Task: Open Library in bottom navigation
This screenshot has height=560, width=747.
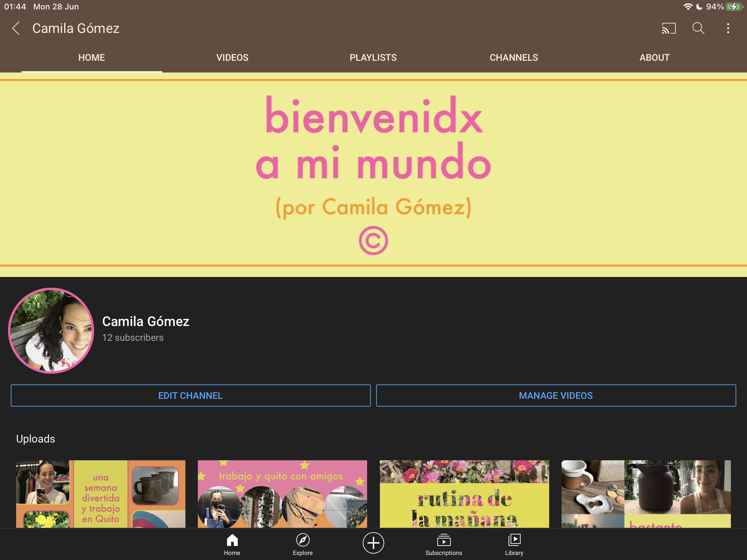Action: [x=514, y=544]
